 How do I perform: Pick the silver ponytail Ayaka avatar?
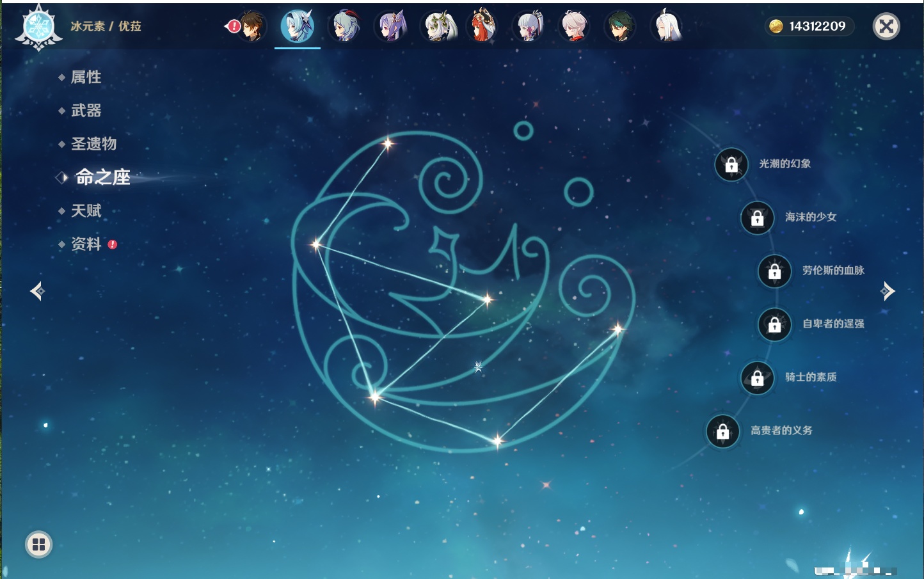[x=529, y=26]
